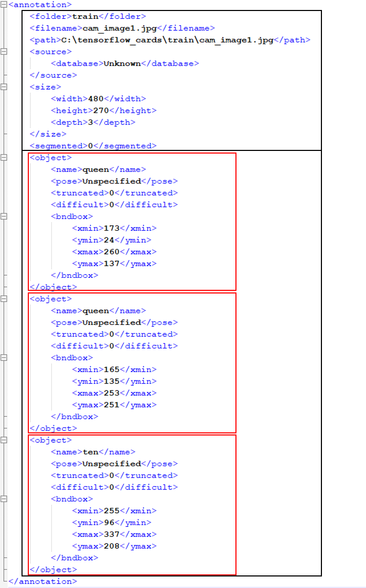366x588 pixels.
Task: Collapse the bndbox with xmin 255
Action: click(4, 499)
